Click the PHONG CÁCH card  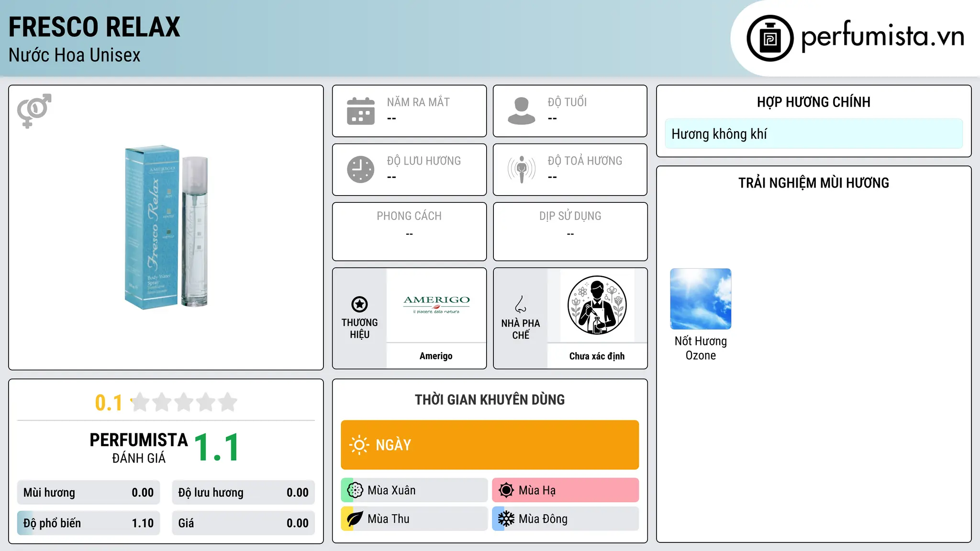[409, 231]
